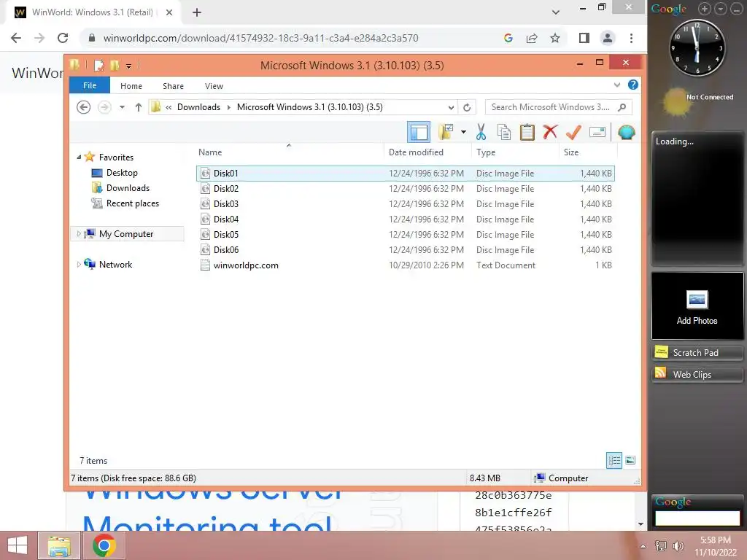Open quick access toolbar customize dropdown
This screenshot has width=747, height=560.
click(x=128, y=66)
